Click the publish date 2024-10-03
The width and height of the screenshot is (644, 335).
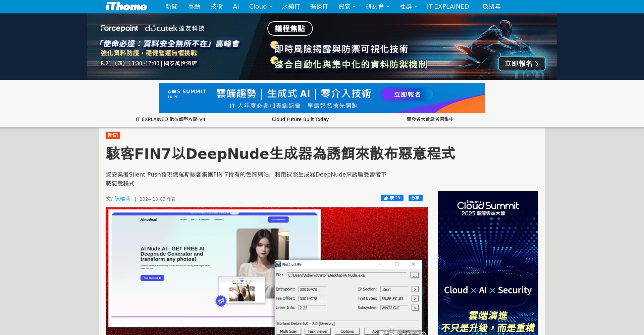coord(152,199)
